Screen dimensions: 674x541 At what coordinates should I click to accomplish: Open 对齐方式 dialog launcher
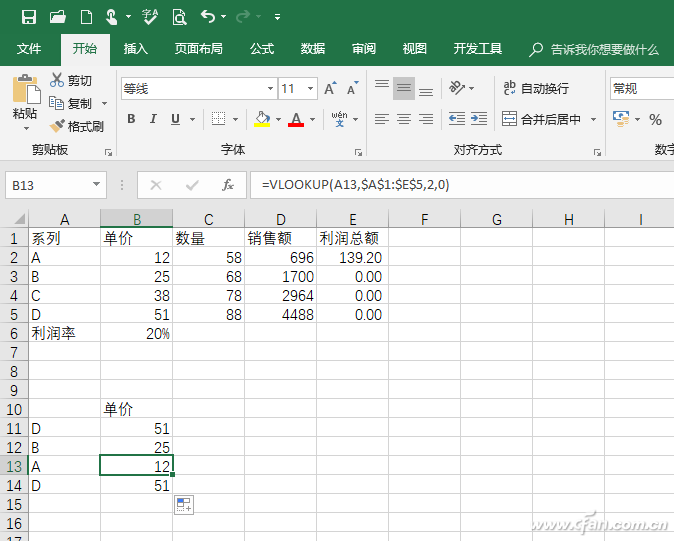(x=597, y=152)
